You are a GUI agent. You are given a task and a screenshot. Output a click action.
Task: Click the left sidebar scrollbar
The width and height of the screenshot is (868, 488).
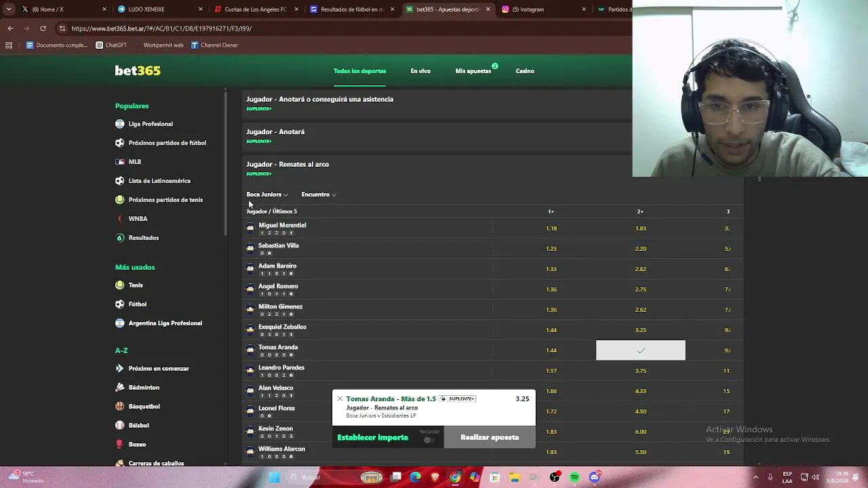pos(226,163)
